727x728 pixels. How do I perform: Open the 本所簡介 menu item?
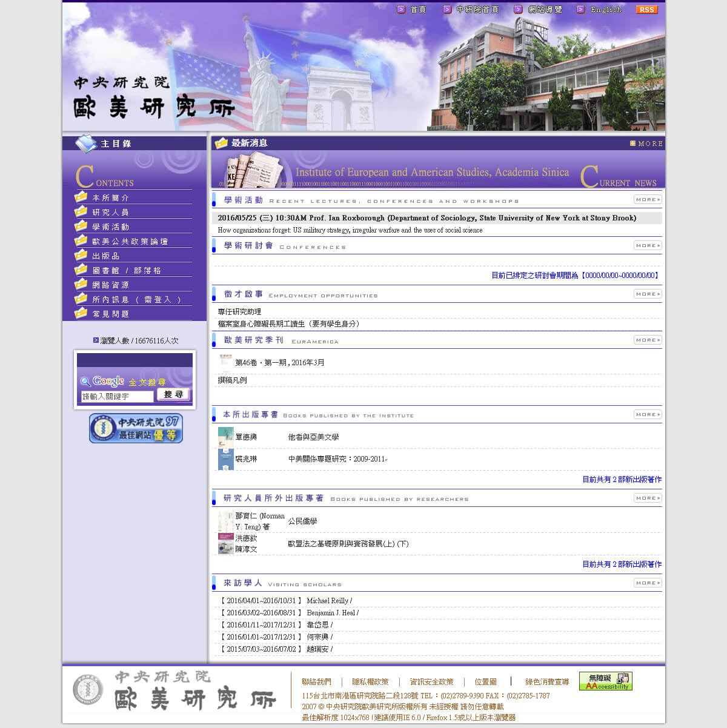pyautogui.click(x=111, y=198)
